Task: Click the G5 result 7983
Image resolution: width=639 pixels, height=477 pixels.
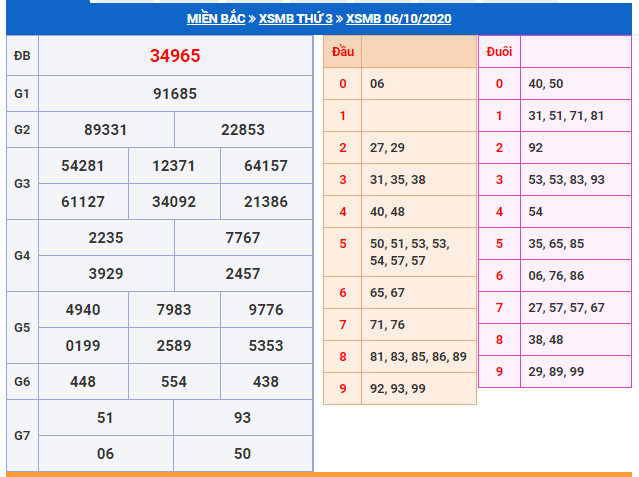Action: pyautogui.click(x=174, y=310)
